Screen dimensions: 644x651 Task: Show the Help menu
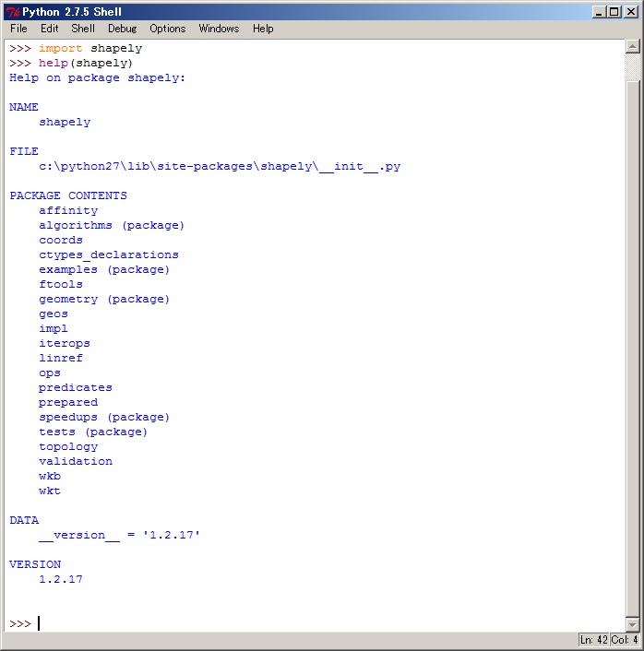[x=263, y=29]
